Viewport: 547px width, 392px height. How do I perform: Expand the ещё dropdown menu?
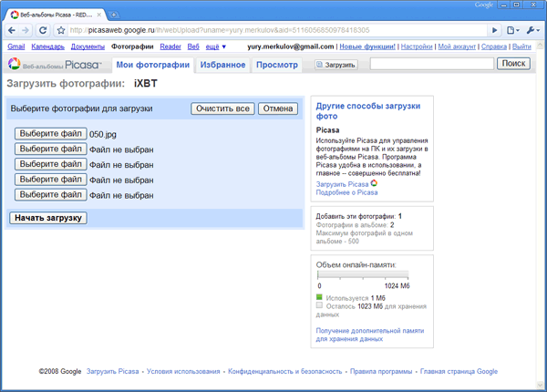pyautogui.click(x=215, y=46)
